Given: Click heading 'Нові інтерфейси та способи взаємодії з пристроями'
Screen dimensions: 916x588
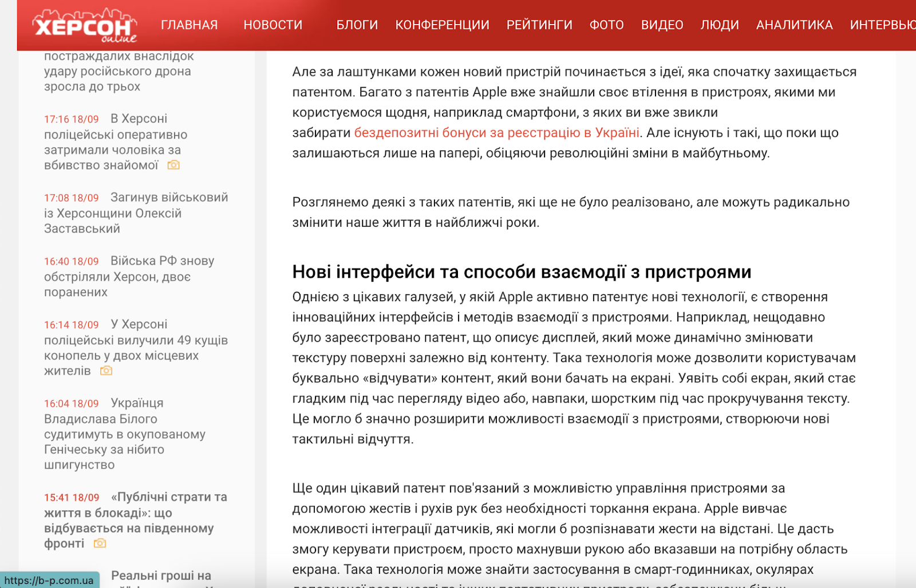Looking at the screenshot, I should (x=522, y=272).
